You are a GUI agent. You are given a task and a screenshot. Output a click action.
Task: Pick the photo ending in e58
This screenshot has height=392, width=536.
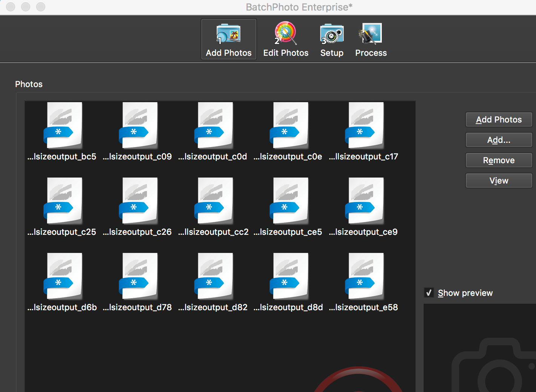point(364,276)
